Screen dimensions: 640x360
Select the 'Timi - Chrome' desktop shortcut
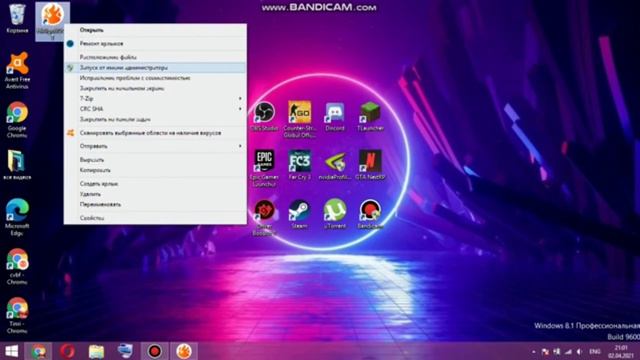click(17, 315)
